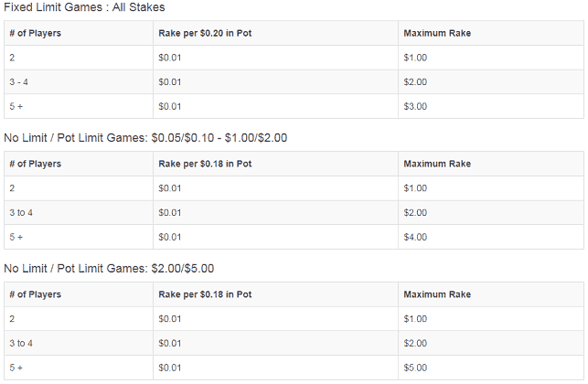The image size is (588, 384).
Task: Select the $0.01 cell in the "3 - 4" row
Action: click(169, 82)
